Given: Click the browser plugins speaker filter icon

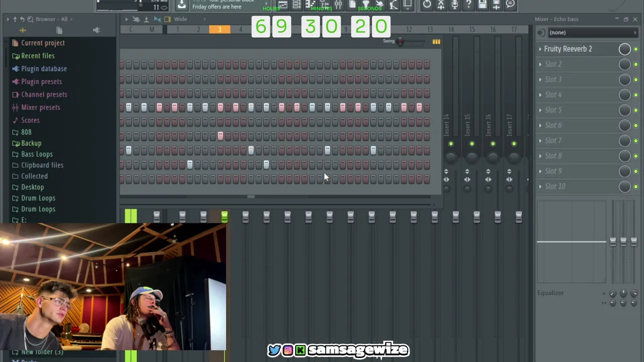Looking at the screenshot, I should point(96,30).
